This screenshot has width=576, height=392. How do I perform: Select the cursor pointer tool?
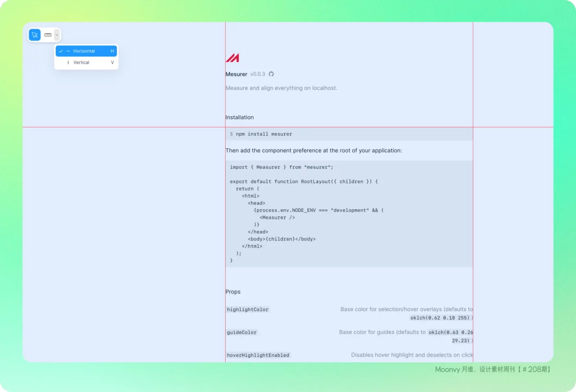click(35, 35)
